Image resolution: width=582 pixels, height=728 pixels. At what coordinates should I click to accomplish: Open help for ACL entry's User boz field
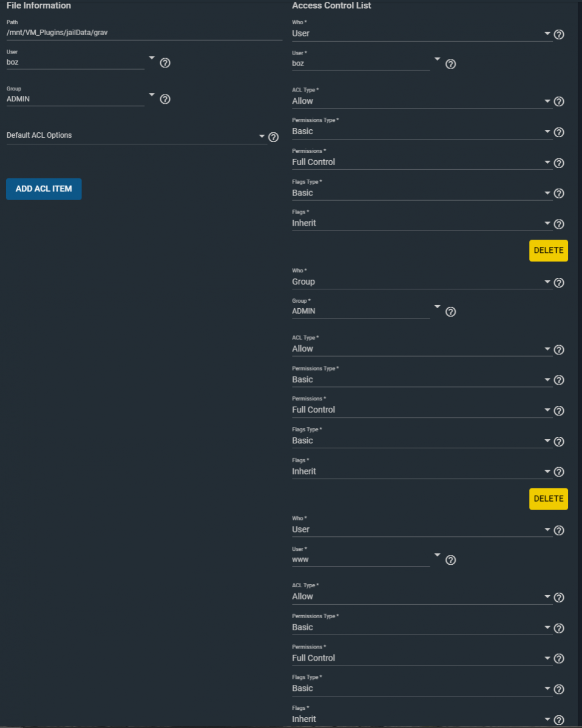pos(450,64)
